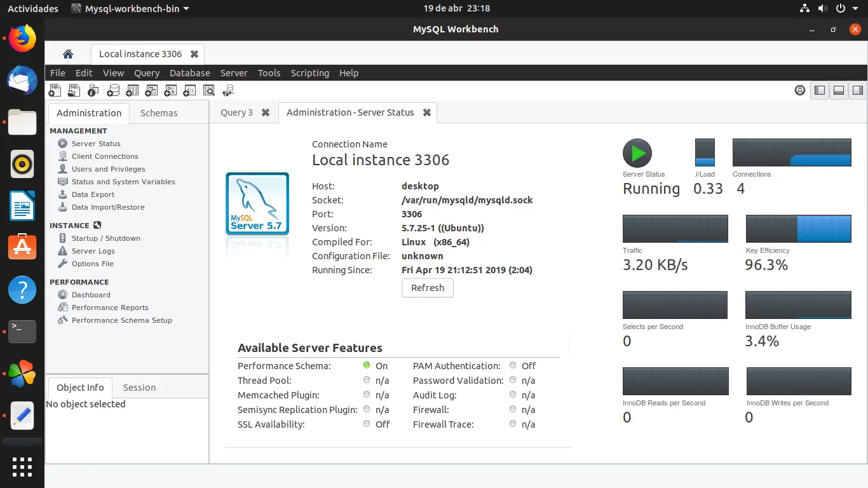Launch Terminal from the dock

22,332
